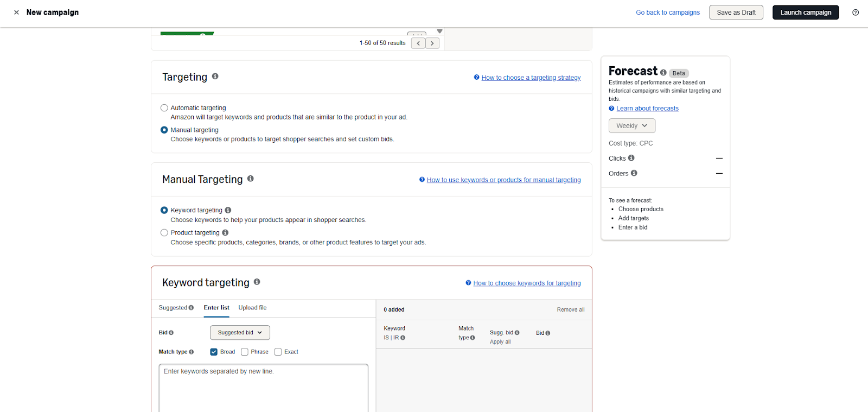Click info icon next to Forecast title
Viewport: 868px width, 412px height.
tap(663, 72)
